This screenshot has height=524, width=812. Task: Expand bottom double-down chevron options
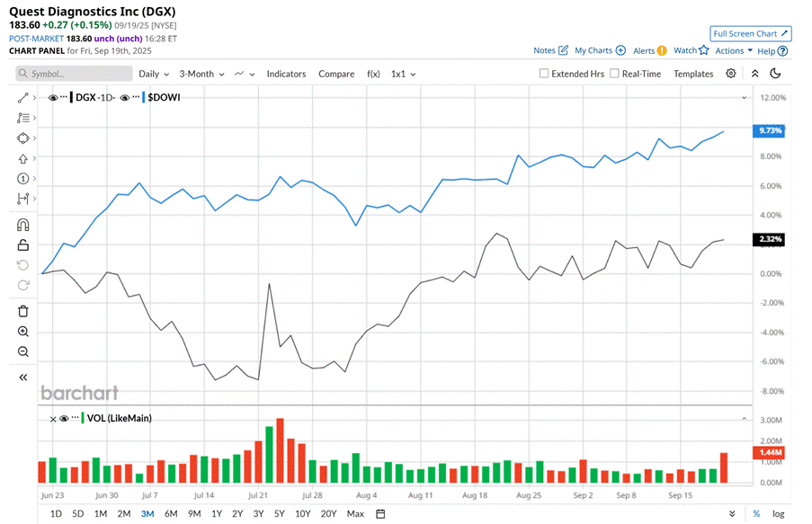pyautogui.click(x=732, y=513)
